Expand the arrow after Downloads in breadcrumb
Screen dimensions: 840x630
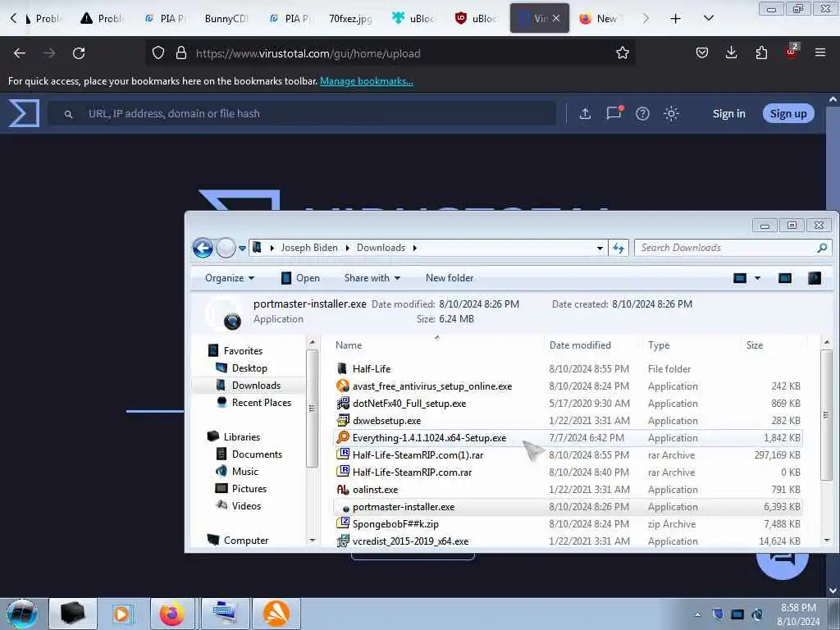[414, 248]
